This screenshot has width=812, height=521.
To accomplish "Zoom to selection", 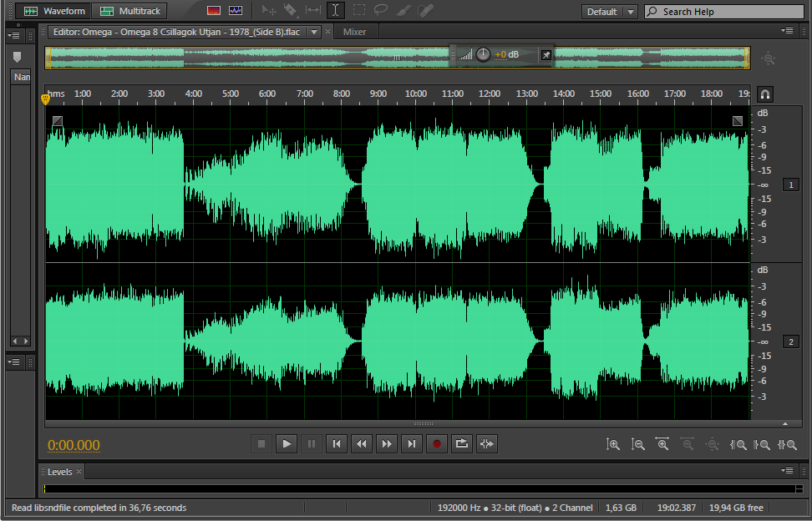I will click(787, 444).
